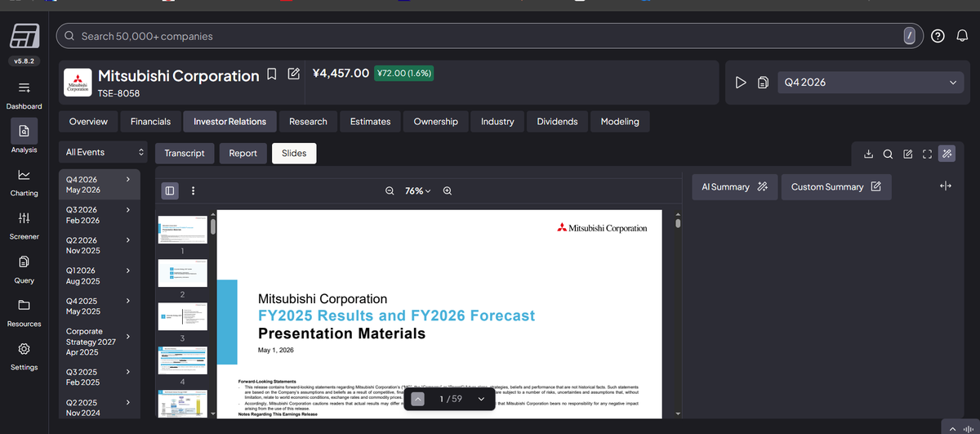
Task: Open Settings gear in sidebar
Action: tap(24, 348)
